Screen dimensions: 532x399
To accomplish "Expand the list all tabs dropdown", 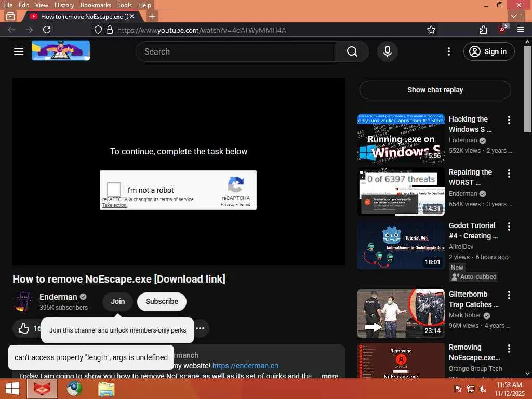I will tap(517, 16).
